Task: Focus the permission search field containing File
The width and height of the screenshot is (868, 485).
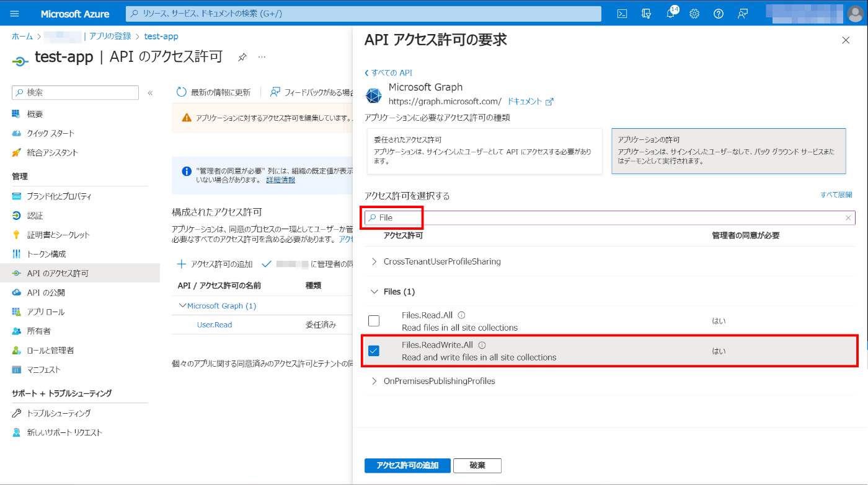Action: (x=609, y=218)
